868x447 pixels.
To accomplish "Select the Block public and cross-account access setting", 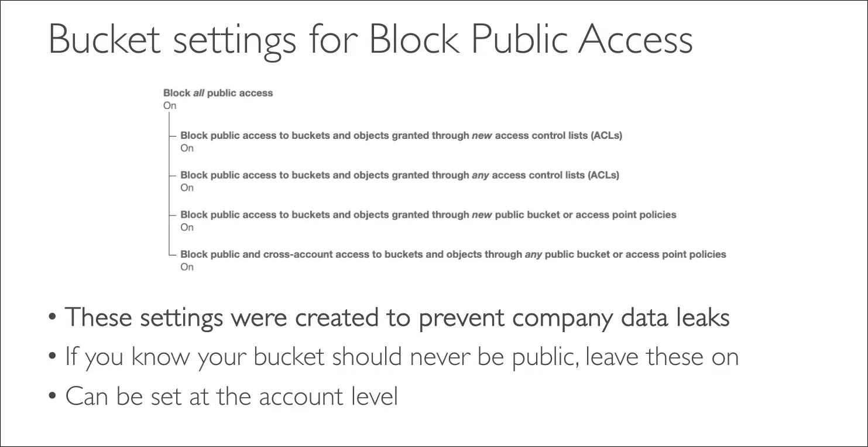I will [x=453, y=254].
